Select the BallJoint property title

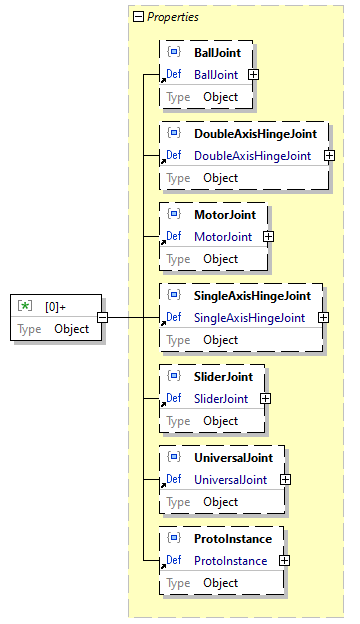[x=218, y=53]
